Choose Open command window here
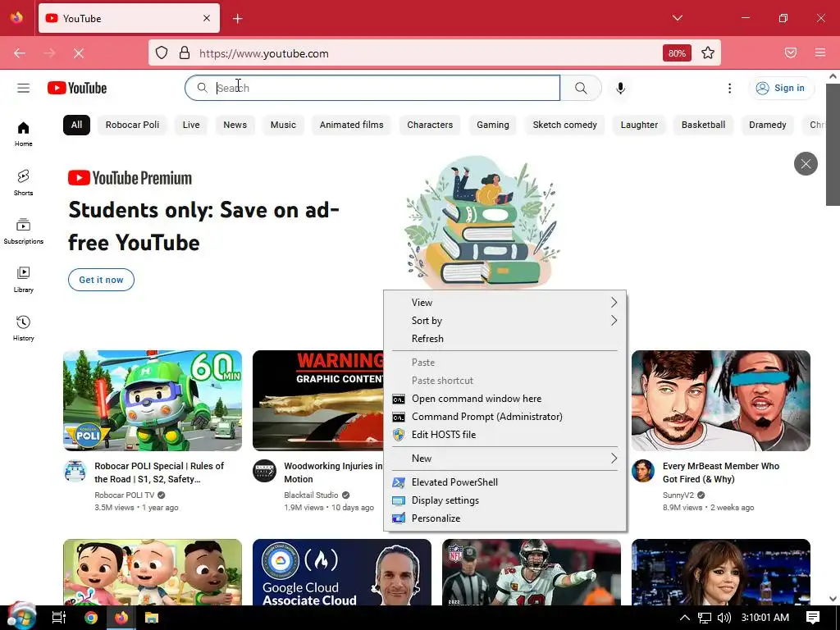 pyautogui.click(x=505, y=399)
